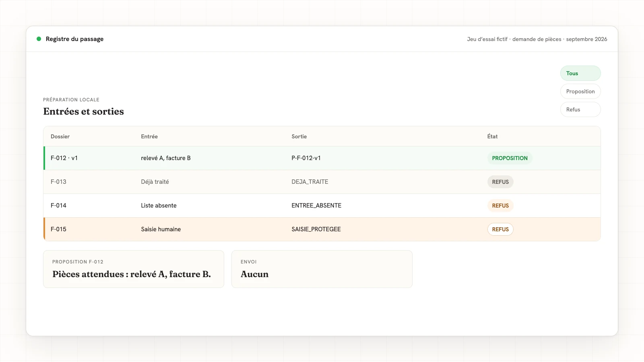
Task: Select the F-015 dossier cell
Action: click(x=58, y=229)
